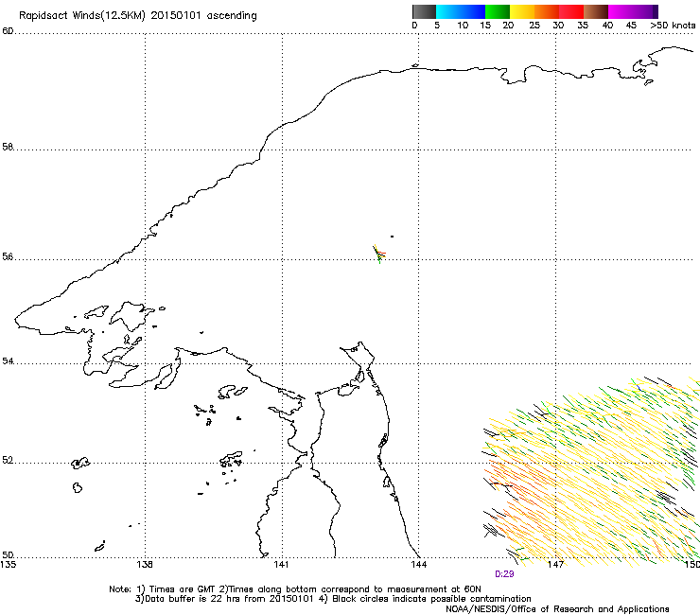Click the longitude label 135
Screen dimensions: 700x615
coord(9,564)
